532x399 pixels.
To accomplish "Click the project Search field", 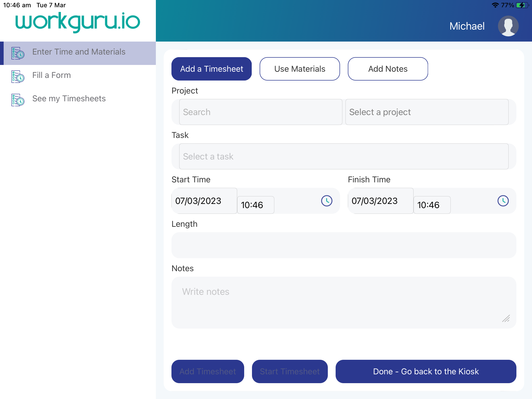I will [261, 112].
